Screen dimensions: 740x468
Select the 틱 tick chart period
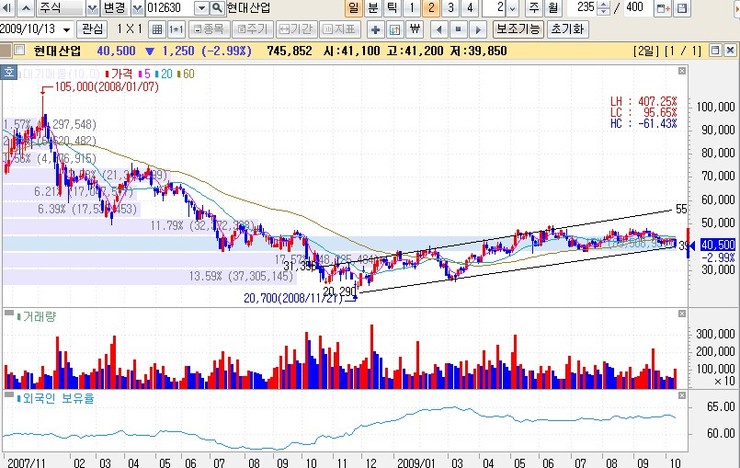[x=392, y=8]
